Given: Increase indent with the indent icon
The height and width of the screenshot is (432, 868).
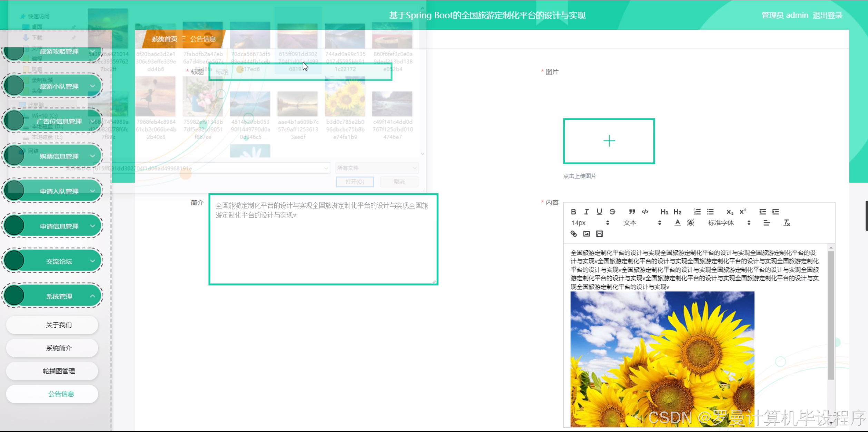Looking at the screenshot, I should click(x=776, y=212).
